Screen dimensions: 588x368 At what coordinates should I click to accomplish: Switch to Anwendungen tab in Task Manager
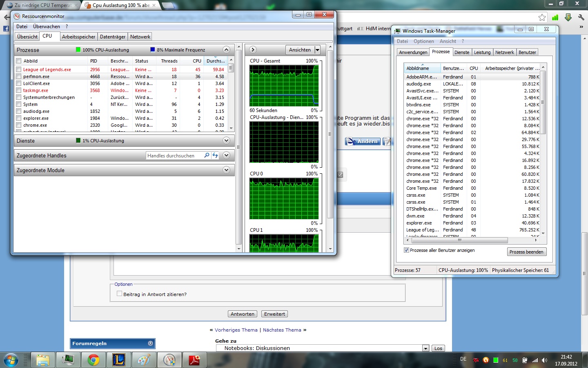point(413,52)
